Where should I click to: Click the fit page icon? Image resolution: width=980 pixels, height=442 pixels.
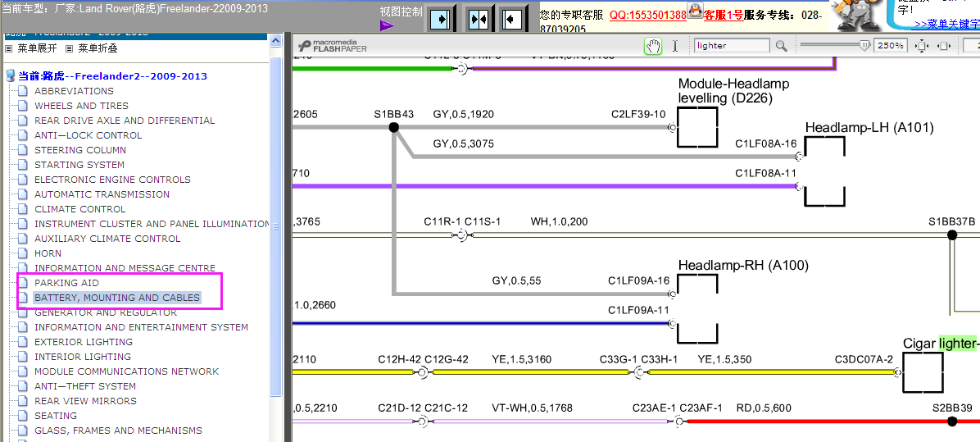click(x=923, y=46)
